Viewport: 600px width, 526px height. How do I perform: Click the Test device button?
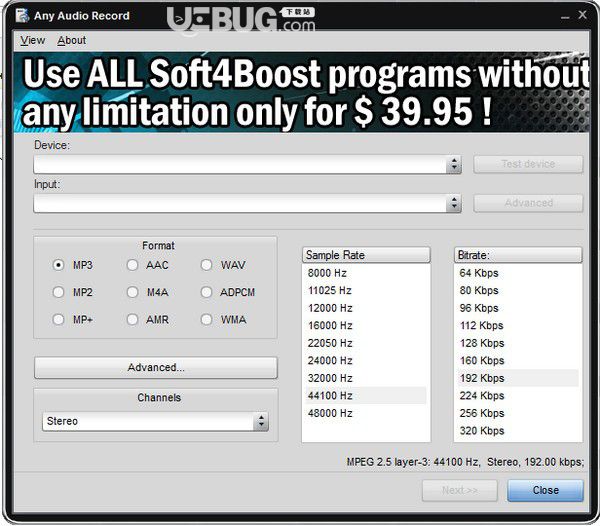528,164
